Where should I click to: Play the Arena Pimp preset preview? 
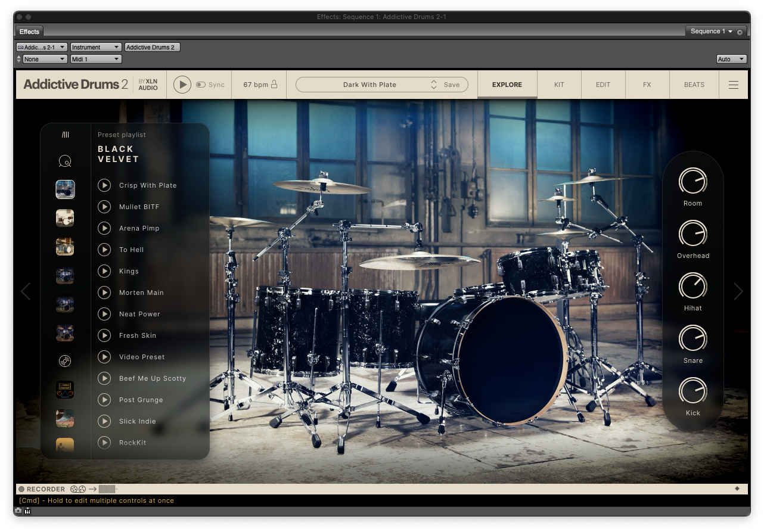pos(104,228)
